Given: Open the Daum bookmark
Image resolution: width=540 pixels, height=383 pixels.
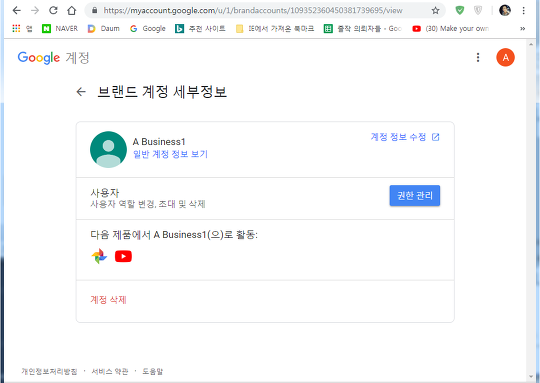Looking at the screenshot, I should 103,29.
